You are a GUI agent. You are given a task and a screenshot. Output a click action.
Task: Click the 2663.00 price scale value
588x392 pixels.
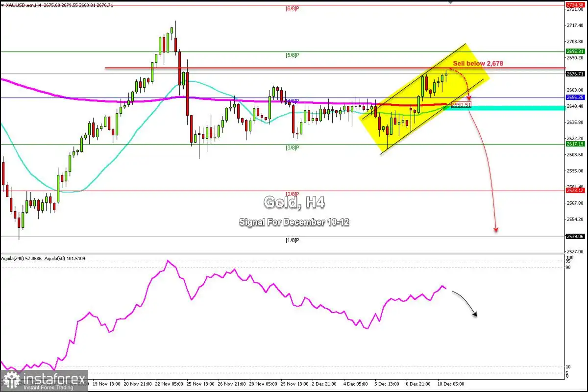(x=574, y=90)
